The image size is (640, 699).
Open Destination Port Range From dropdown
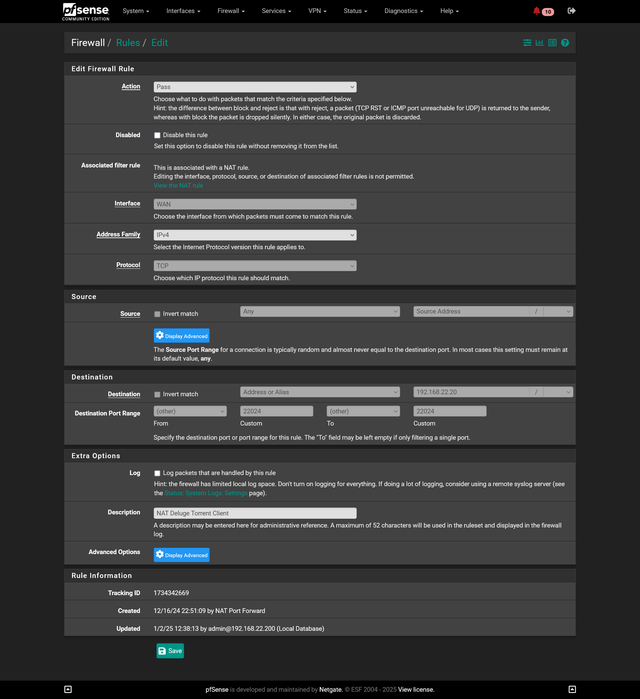[x=190, y=411]
